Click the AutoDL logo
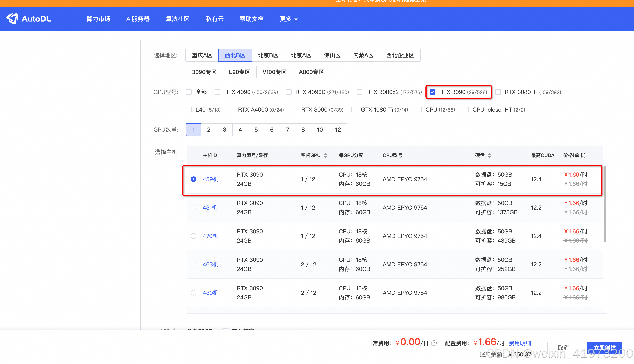Viewport: 634px width, 364px height. coord(29,19)
